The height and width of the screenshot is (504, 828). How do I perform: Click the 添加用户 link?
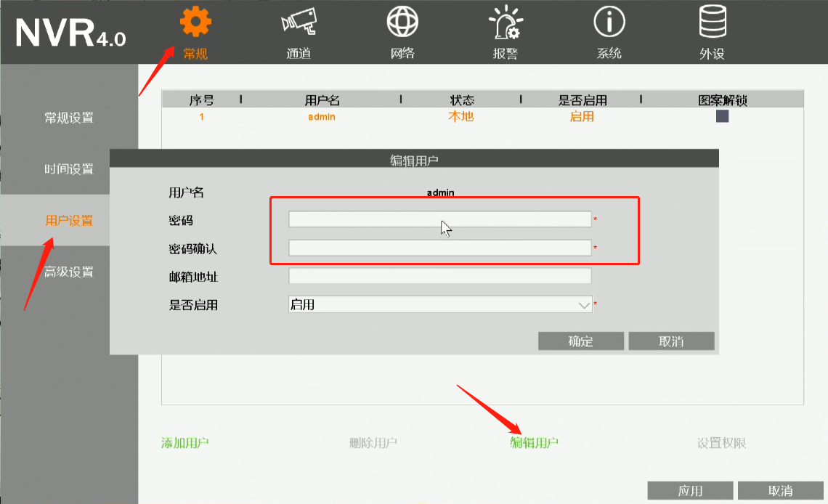184,443
